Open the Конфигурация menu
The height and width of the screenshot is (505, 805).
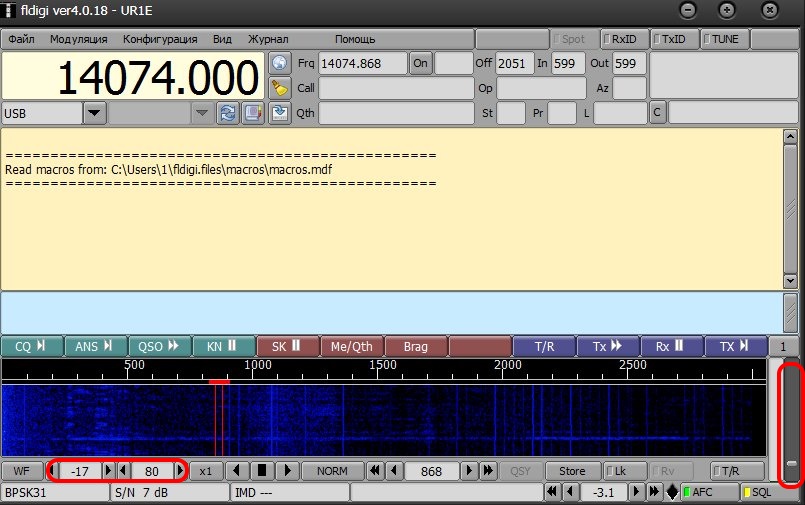(160, 39)
